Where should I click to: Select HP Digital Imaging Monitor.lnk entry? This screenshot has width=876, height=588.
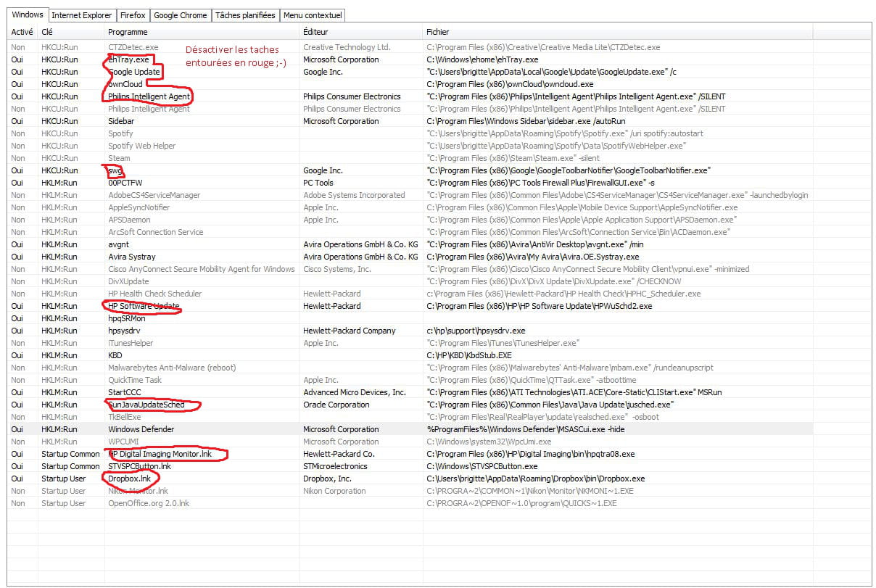(x=160, y=454)
